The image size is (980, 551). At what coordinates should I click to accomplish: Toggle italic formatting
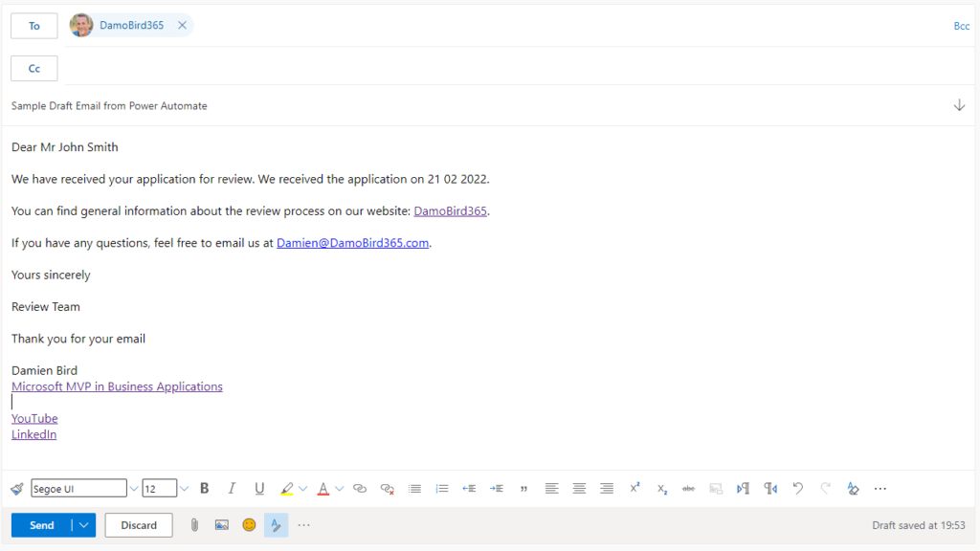(232, 488)
